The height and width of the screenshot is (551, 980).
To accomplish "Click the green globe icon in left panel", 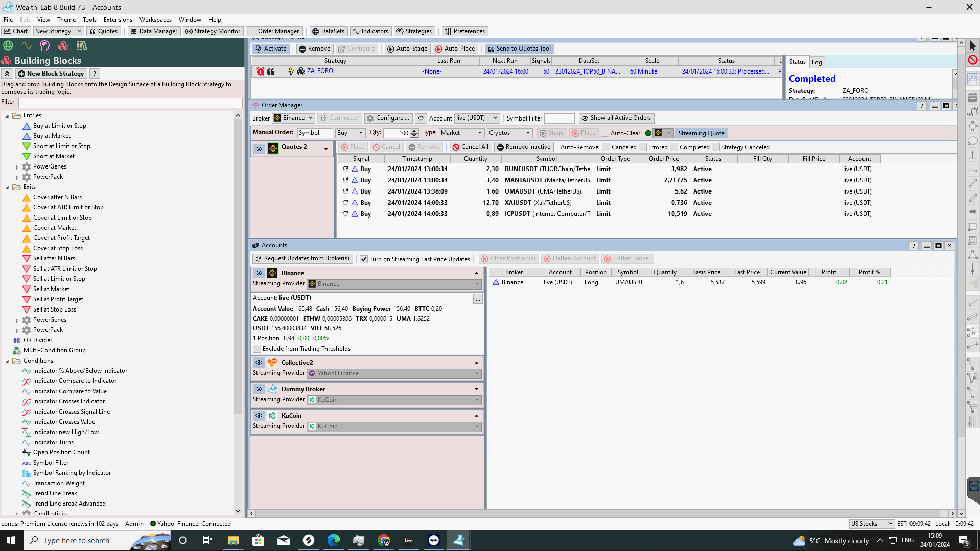I will point(8,45).
